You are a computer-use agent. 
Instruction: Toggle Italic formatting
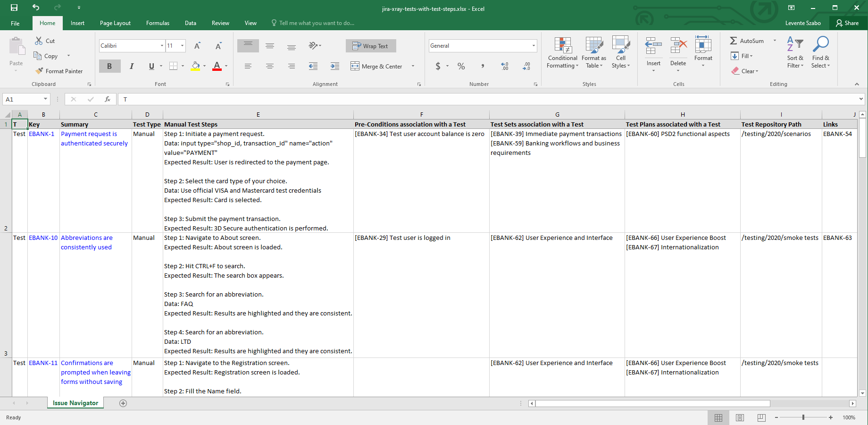[132, 67]
